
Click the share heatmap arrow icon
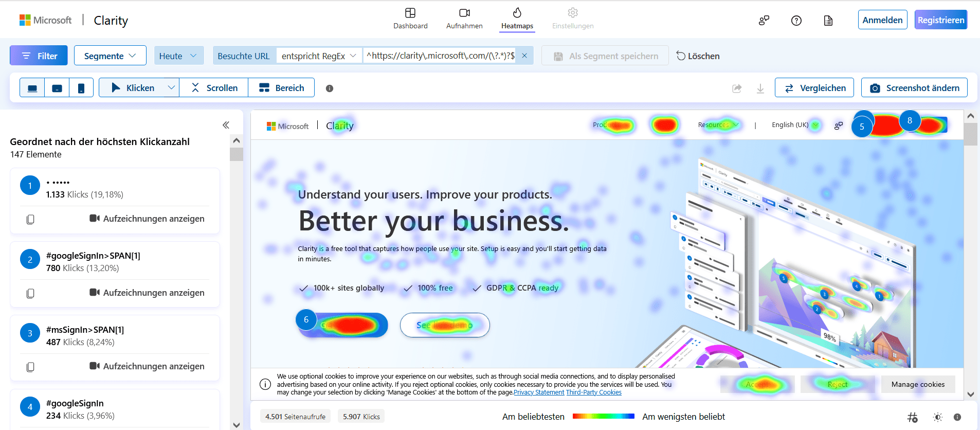point(737,88)
